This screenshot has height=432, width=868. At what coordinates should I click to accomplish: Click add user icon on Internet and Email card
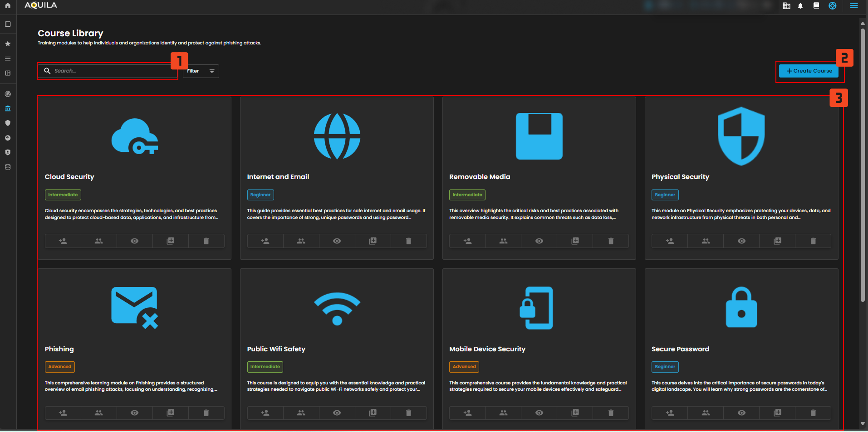click(x=265, y=241)
